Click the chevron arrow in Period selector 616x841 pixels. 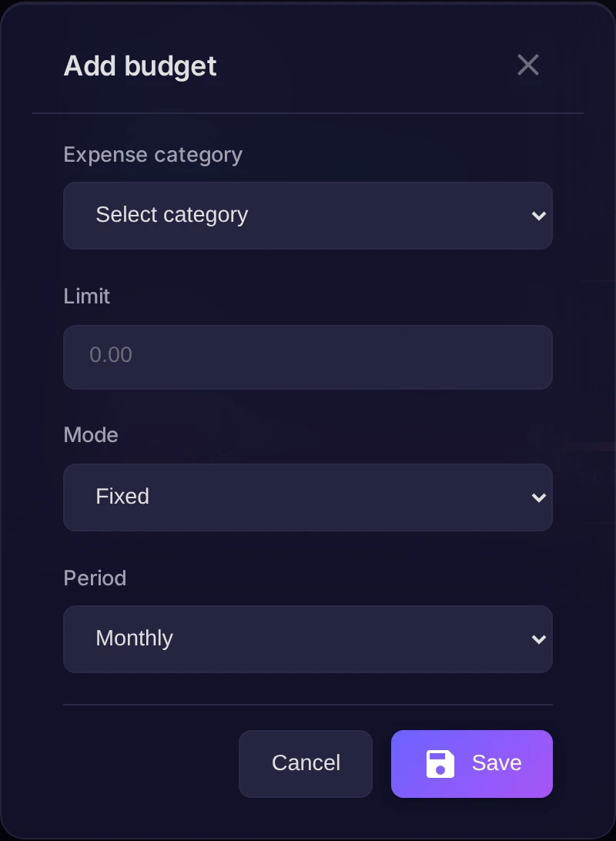[x=538, y=639]
